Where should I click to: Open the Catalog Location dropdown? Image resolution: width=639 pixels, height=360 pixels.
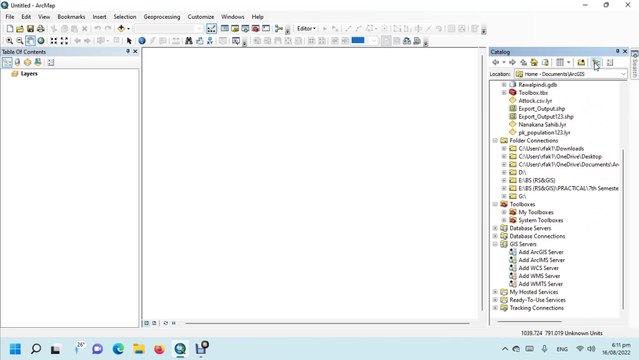(623, 74)
